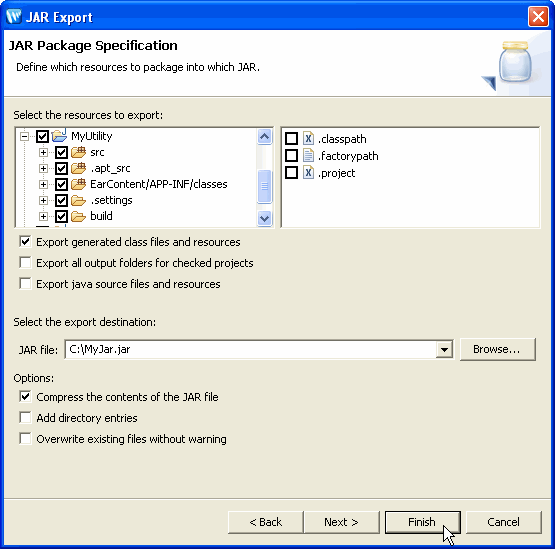Click the EarContent/APP-INF/classes folder icon
555x549 pixels.
(x=78, y=184)
